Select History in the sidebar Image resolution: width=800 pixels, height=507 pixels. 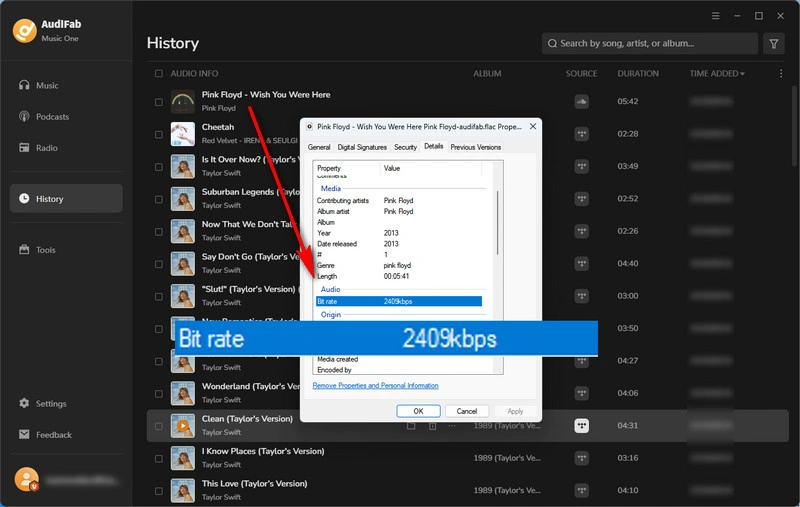[66, 198]
